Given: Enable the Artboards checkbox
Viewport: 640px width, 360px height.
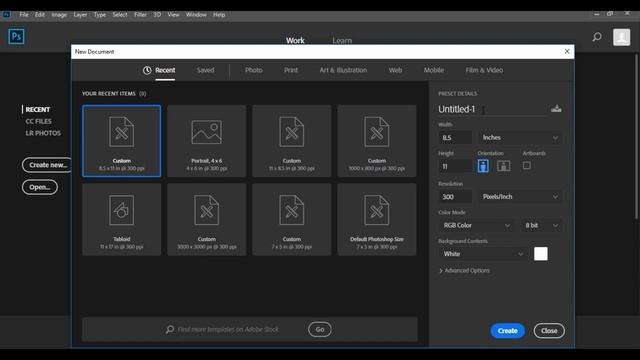Looking at the screenshot, I should (x=527, y=165).
